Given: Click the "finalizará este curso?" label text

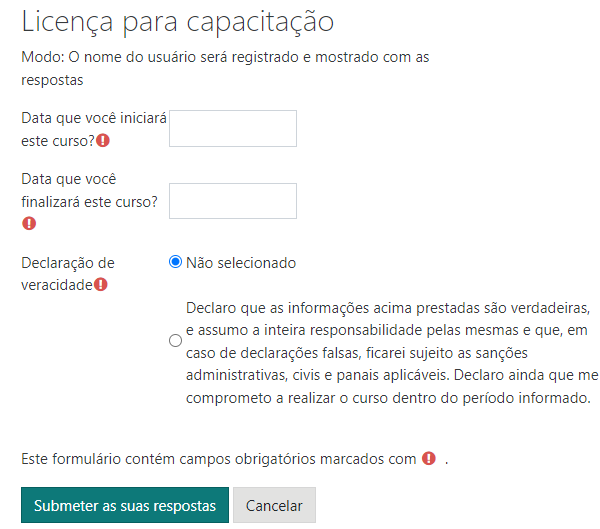Looking at the screenshot, I should [89, 202].
